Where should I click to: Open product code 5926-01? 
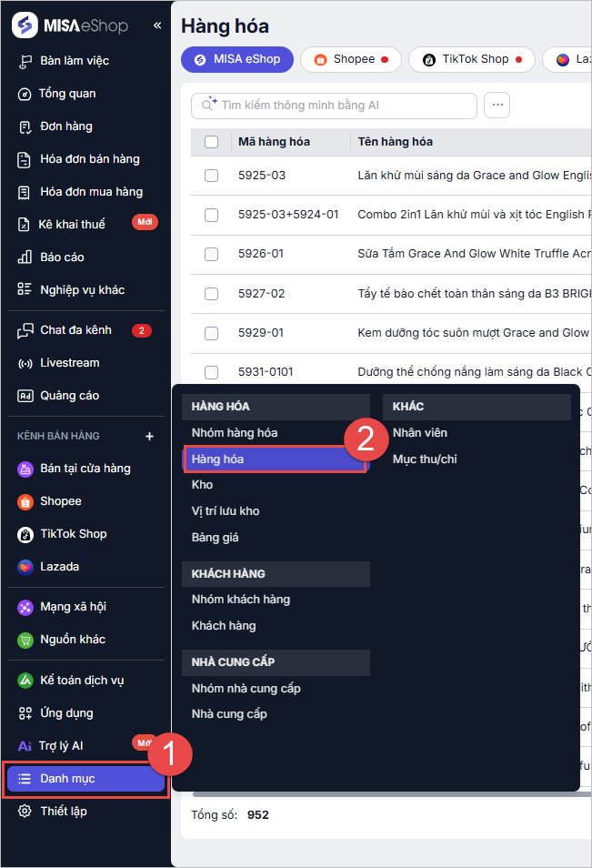261,254
